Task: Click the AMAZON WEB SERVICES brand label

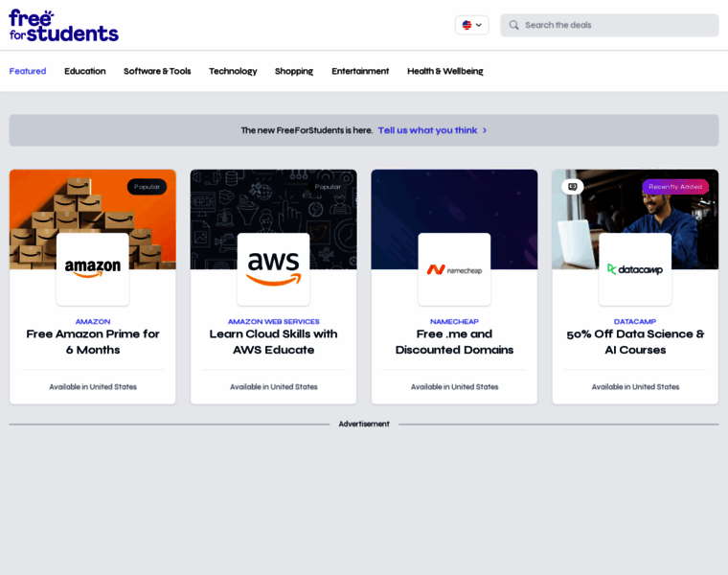Action: pyautogui.click(x=273, y=321)
